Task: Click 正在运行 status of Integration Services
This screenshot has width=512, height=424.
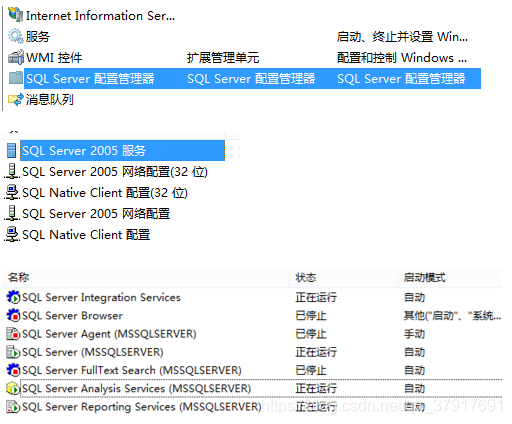Action: [x=316, y=297]
